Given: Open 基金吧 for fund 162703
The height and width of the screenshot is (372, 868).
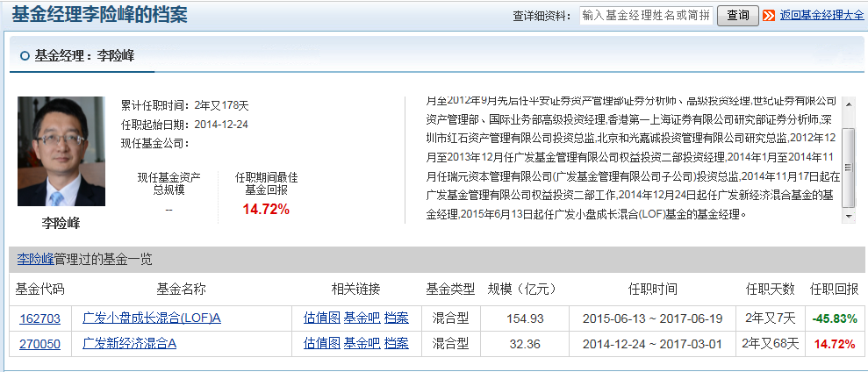Looking at the screenshot, I should coord(362,318).
